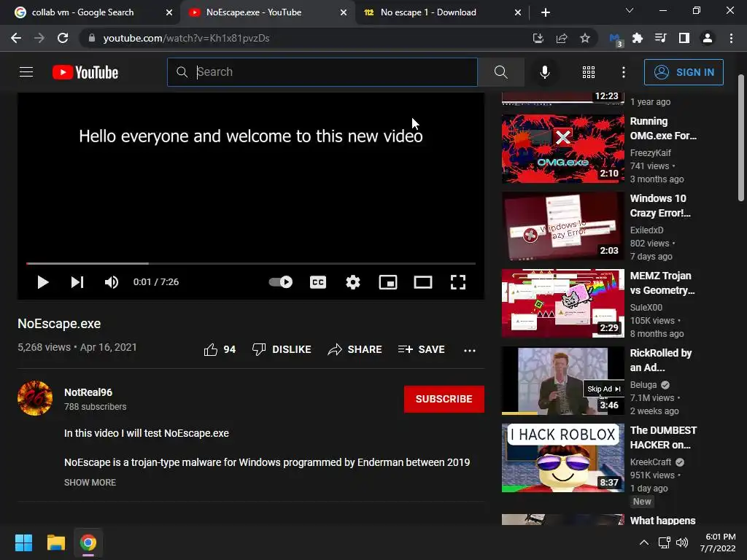This screenshot has height=560, width=747.
Task: Open File Explorer from taskbar
Action: pyautogui.click(x=55, y=542)
